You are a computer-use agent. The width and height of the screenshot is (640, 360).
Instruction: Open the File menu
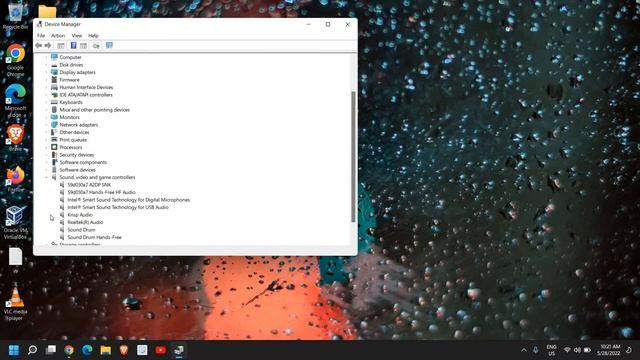41,36
